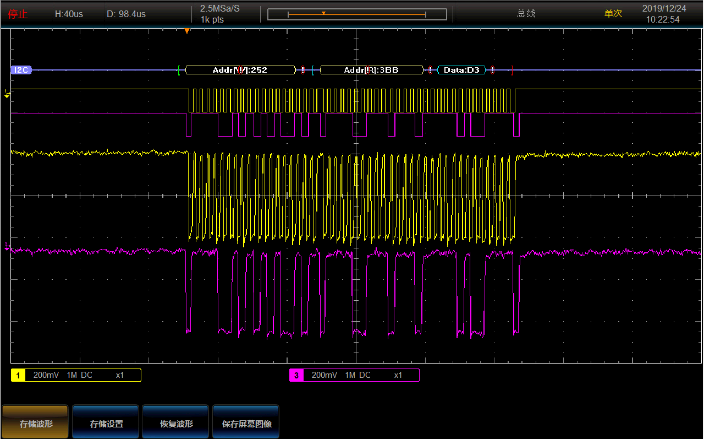Click the magenta channel 3 number badge
704x439 pixels.
[x=296, y=375]
